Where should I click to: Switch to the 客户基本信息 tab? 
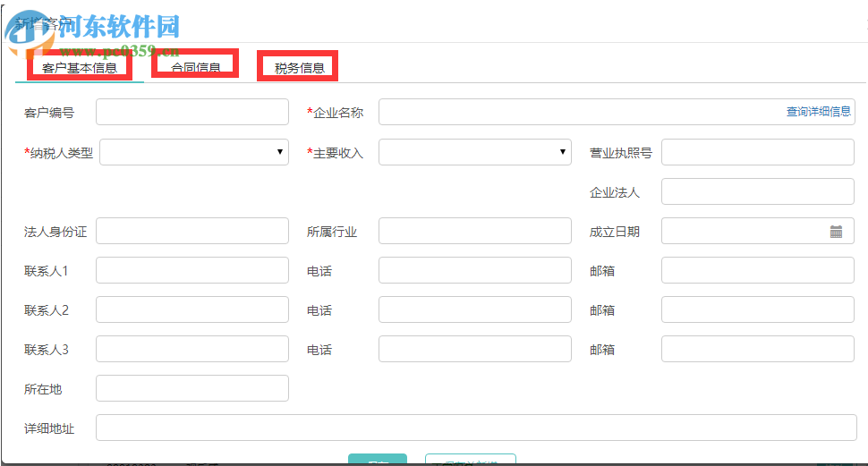tap(80, 68)
